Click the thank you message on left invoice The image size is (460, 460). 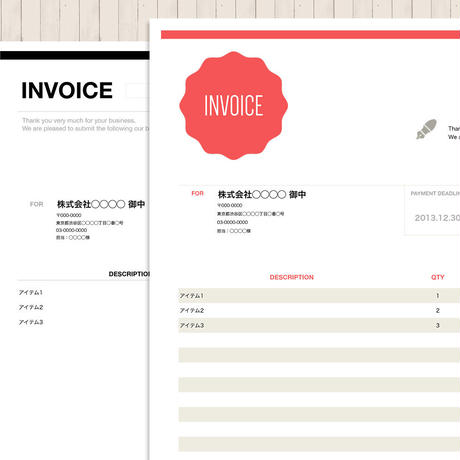[86, 124]
